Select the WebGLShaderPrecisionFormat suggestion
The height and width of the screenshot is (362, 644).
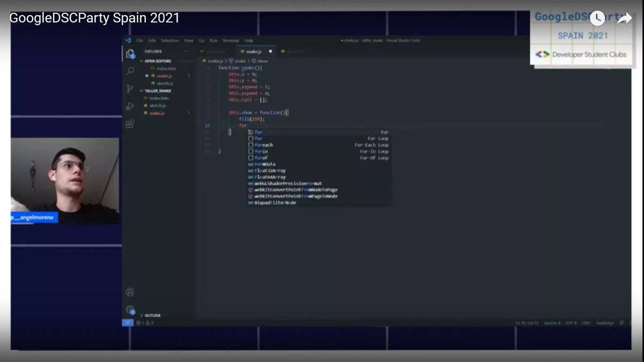pos(318,183)
